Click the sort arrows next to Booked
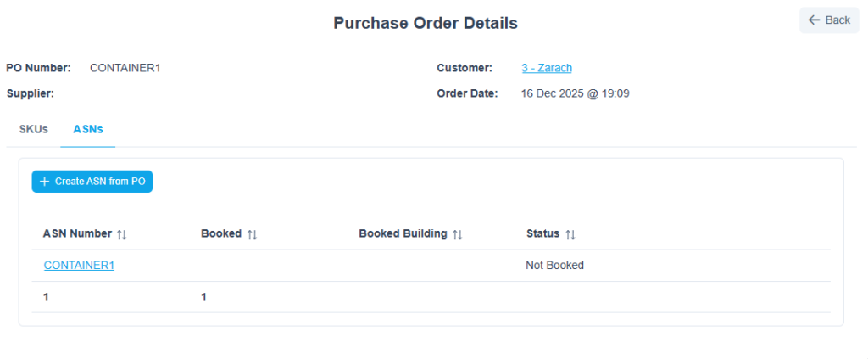 (x=252, y=234)
